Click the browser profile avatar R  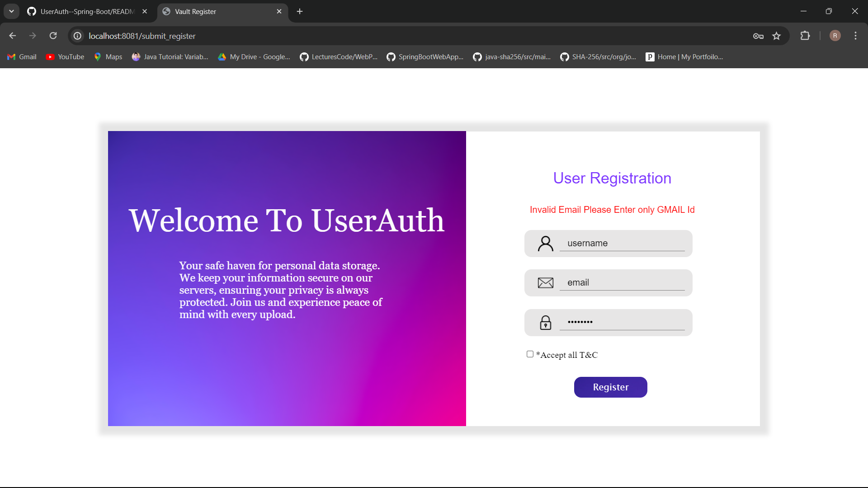[835, 36]
